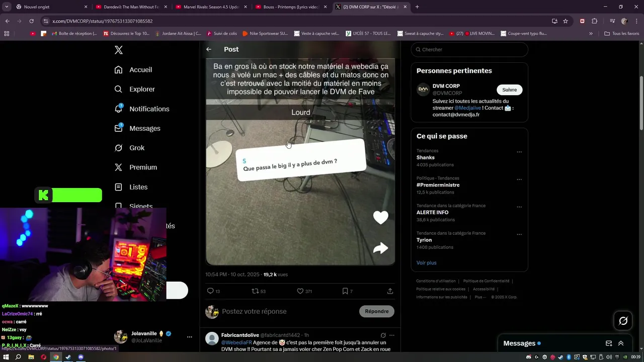Screen dimensions: 644x362
Task: Click the reply comment icon with 13
Action: point(213,291)
